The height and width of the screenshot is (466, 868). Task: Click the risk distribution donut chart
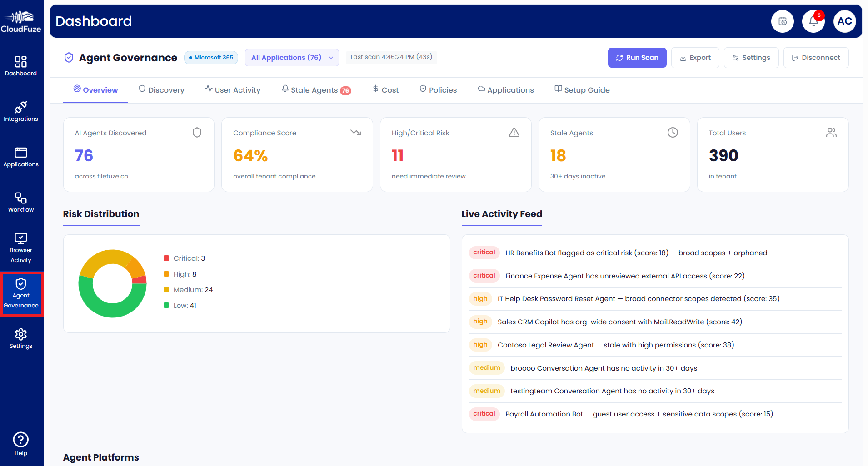point(112,283)
